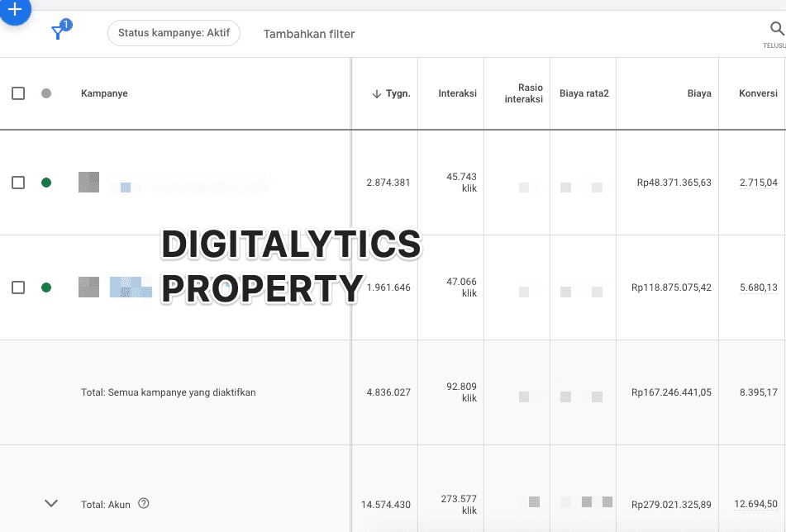Open the Status kampanye: Aktif filter chip
Viewport: 786px width, 532px height.
point(174,33)
